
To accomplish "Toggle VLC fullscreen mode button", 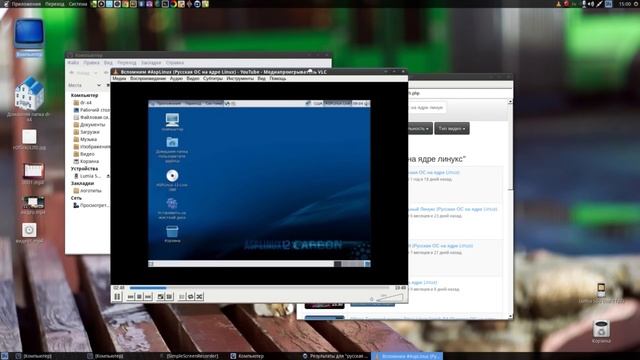I will pyautogui.click(x=161, y=297).
